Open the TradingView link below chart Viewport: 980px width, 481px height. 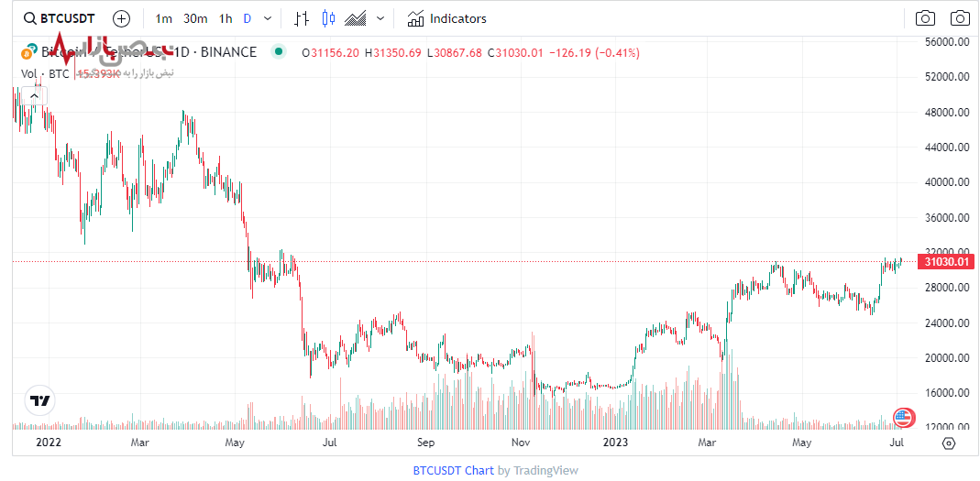[x=545, y=470]
